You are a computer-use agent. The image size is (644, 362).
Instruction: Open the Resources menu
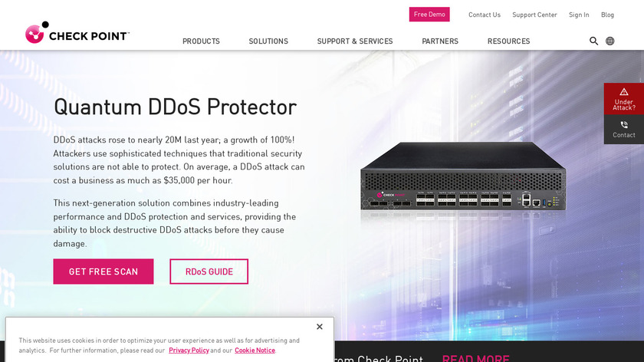[x=508, y=41]
